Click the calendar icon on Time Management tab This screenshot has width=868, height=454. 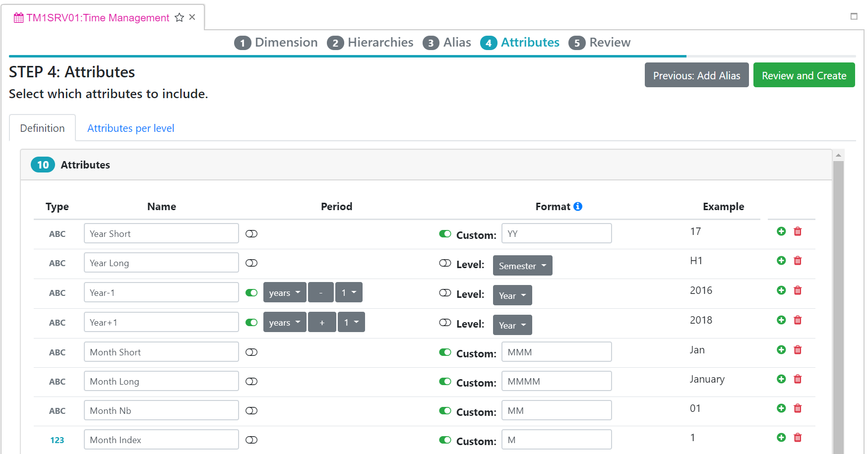point(18,18)
